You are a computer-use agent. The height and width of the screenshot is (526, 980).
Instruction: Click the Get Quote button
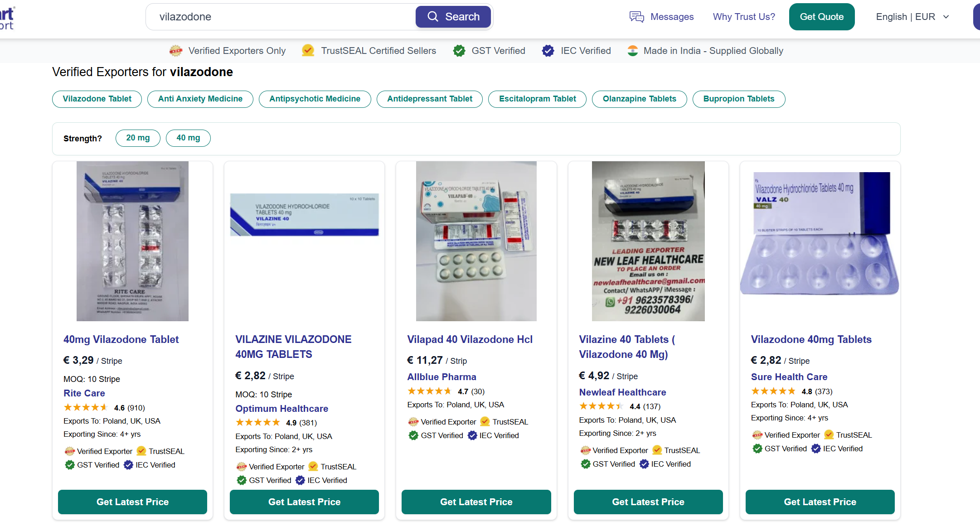pos(822,17)
